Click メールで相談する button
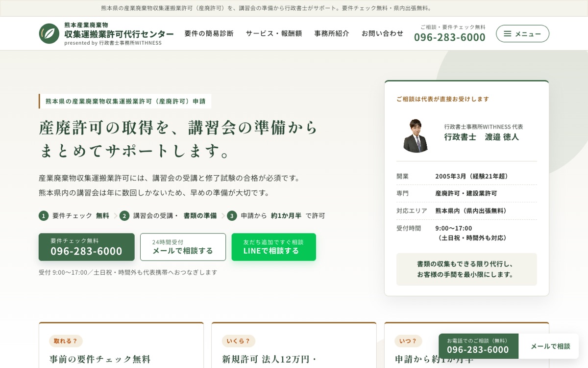 tap(183, 247)
